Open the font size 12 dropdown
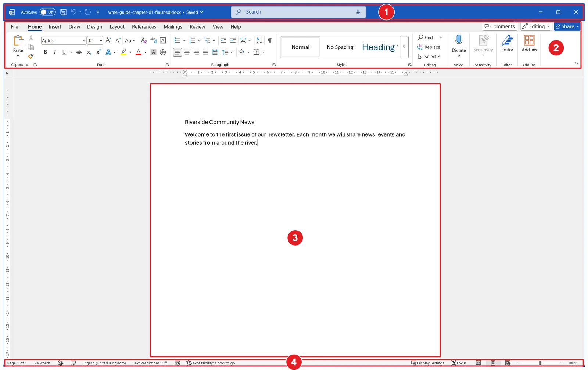The width and height of the screenshot is (588, 370). click(x=101, y=40)
